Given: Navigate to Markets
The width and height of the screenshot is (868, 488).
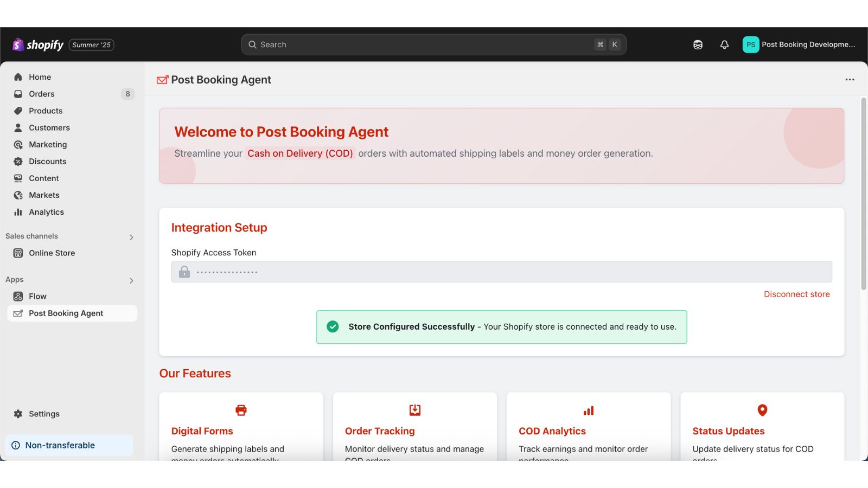Looking at the screenshot, I should (x=44, y=195).
